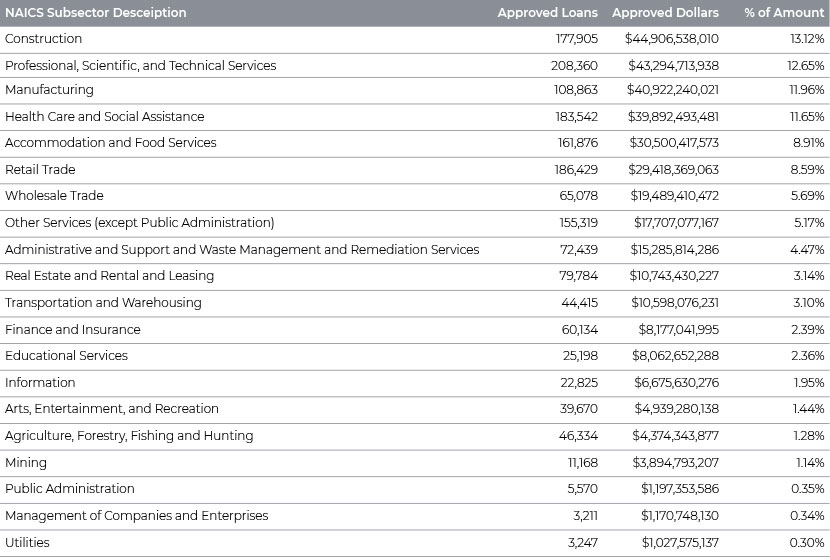Select the Approved Loans column header

547,13
